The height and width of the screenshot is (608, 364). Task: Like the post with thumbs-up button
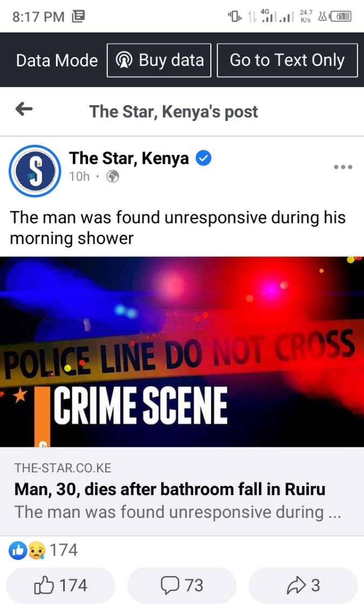(x=61, y=585)
